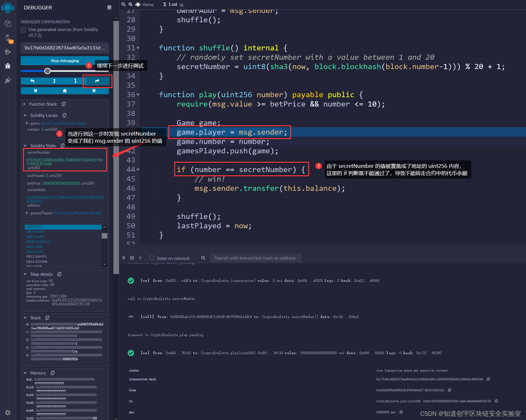Copy the 'from' address value

pyautogui.click(x=449, y=390)
